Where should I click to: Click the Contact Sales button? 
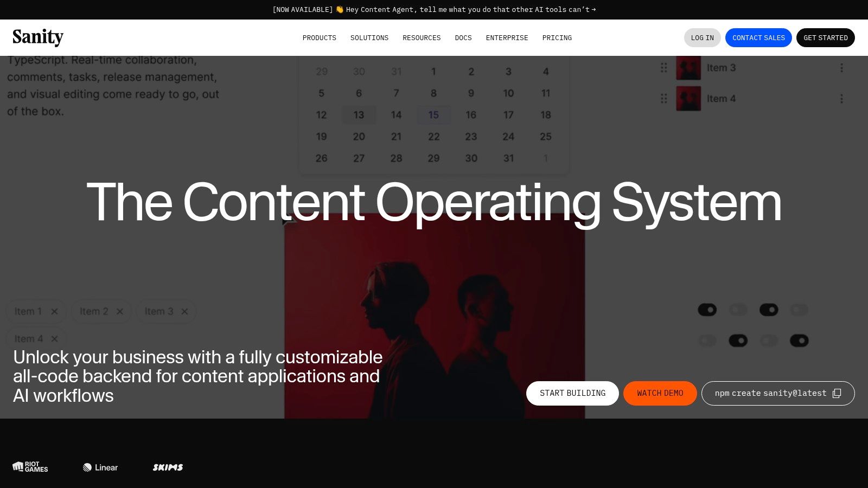[x=758, y=38]
